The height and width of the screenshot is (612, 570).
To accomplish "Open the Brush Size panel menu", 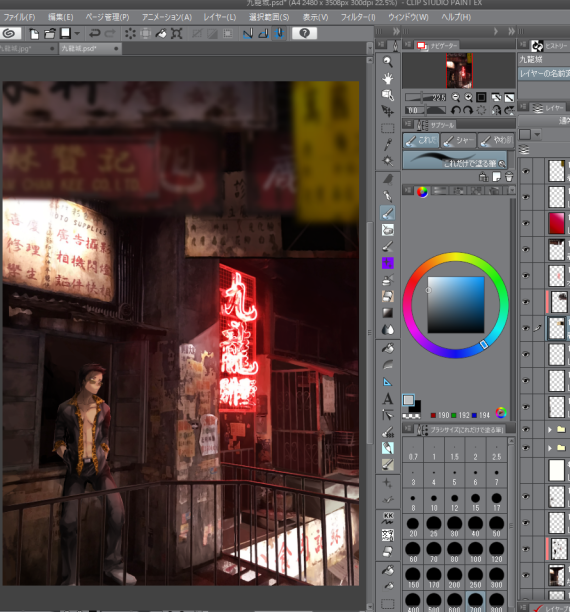I will 408,429.
